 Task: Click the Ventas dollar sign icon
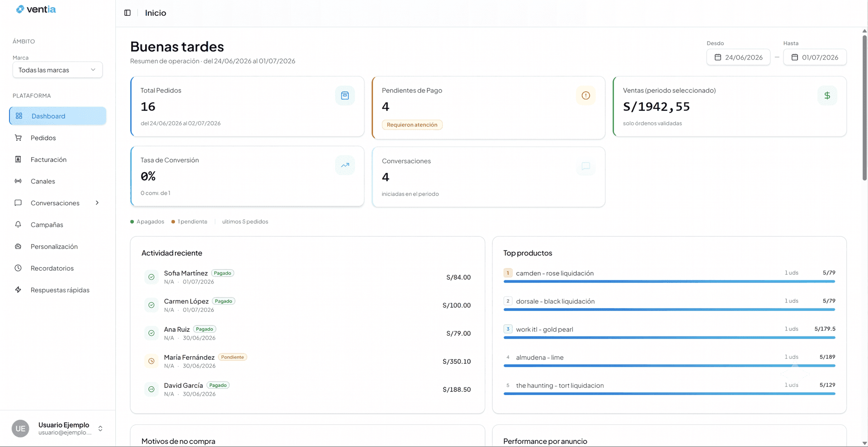coord(827,95)
